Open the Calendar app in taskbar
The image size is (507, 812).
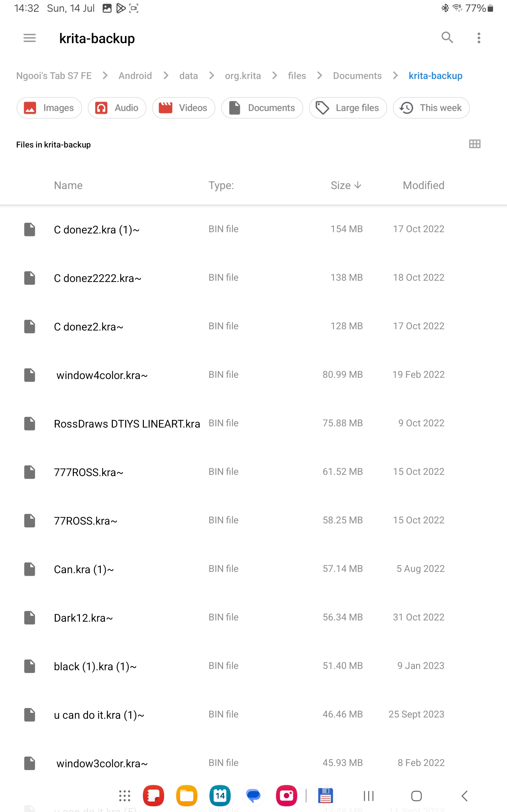(x=220, y=796)
